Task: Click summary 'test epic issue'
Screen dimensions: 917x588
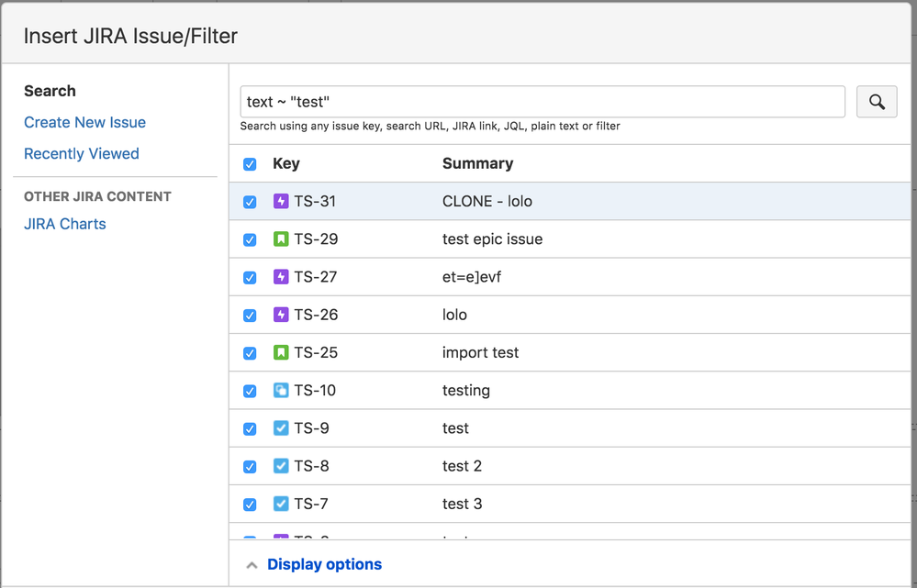Action: coord(492,239)
